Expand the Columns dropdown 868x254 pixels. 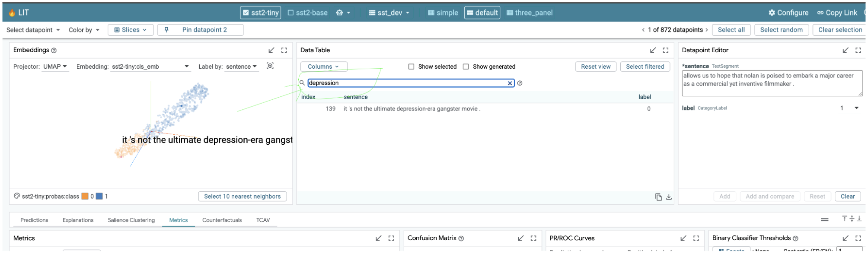323,67
